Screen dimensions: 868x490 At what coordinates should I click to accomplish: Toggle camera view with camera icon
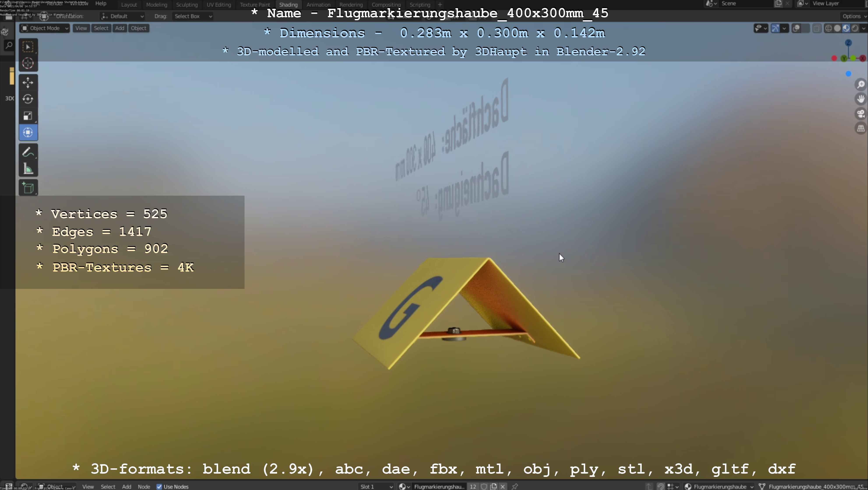click(861, 114)
